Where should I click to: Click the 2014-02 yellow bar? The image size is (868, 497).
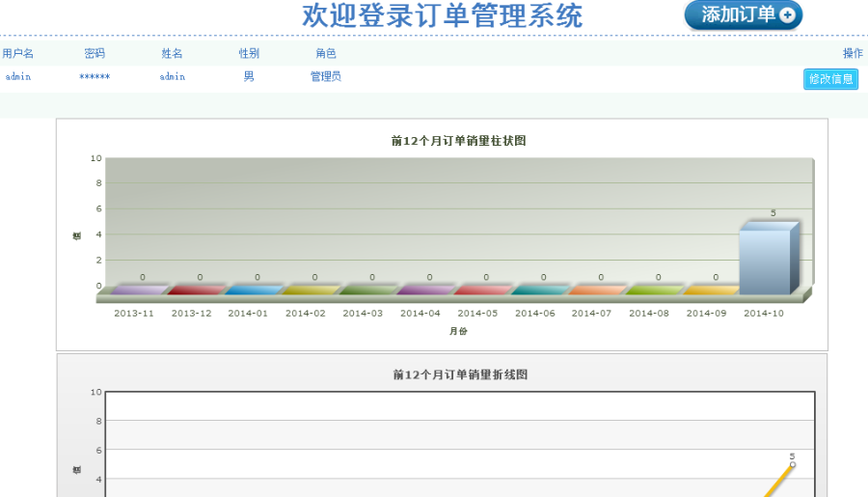[x=312, y=290]
